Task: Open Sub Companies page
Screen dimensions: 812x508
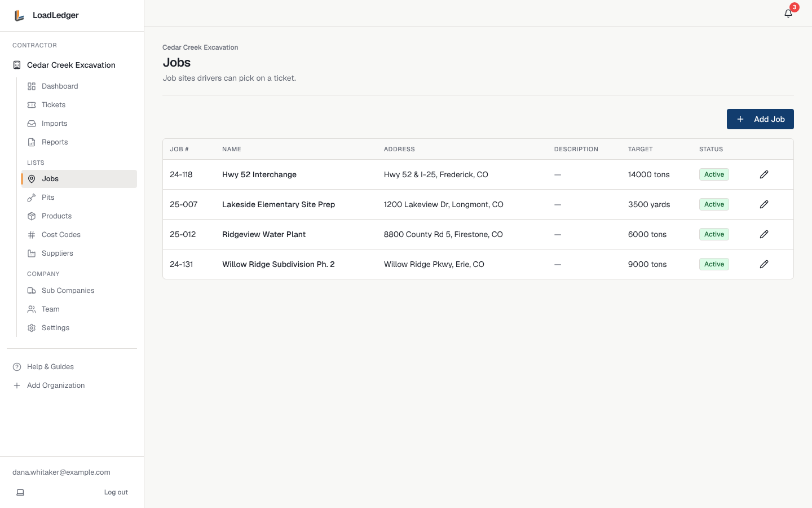Action: [79, 291]
